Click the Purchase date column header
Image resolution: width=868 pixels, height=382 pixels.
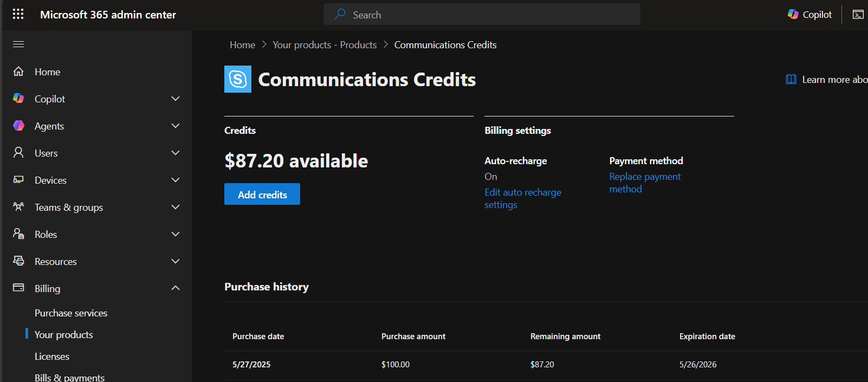258,336
